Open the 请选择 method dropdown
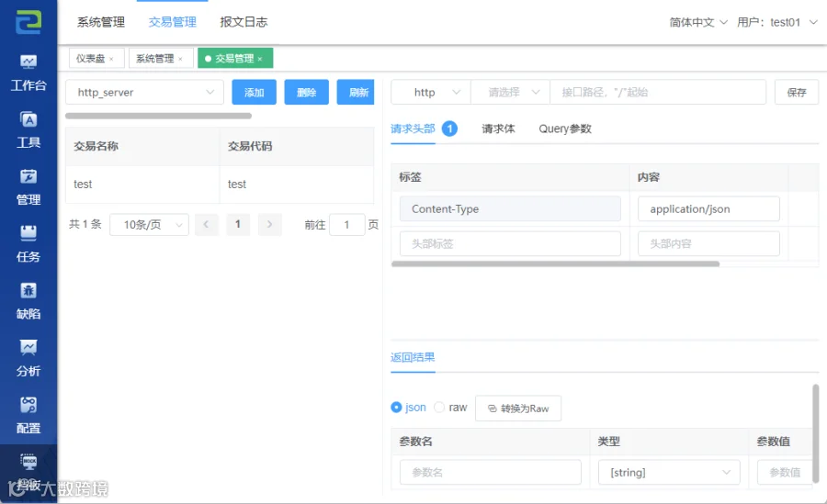This screenshot has height=504, width=827. point(510,92)
